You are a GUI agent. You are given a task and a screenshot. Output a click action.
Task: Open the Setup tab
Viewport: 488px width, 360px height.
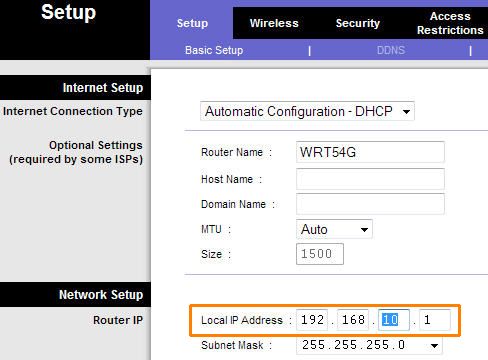(192, 23)
